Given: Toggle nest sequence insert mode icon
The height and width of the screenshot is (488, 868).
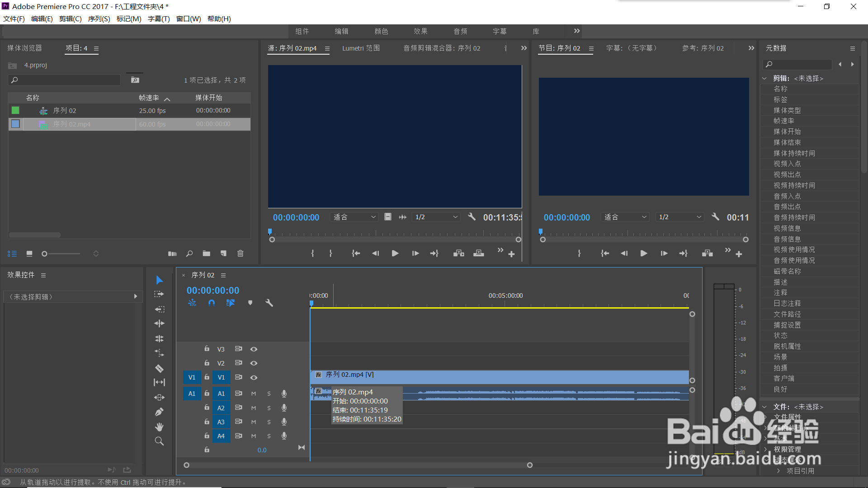Looking at the screenshot, I should click(x=192, y=303).
